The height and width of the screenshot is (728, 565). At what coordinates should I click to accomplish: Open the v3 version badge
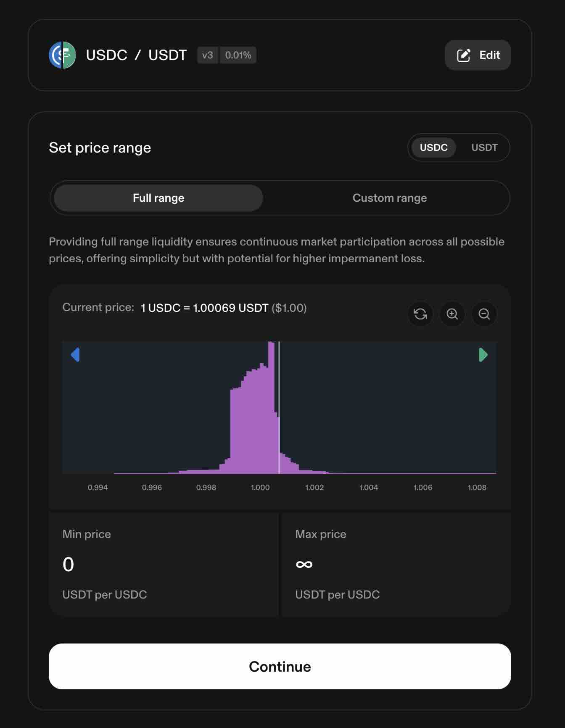[x=208, y=55]
